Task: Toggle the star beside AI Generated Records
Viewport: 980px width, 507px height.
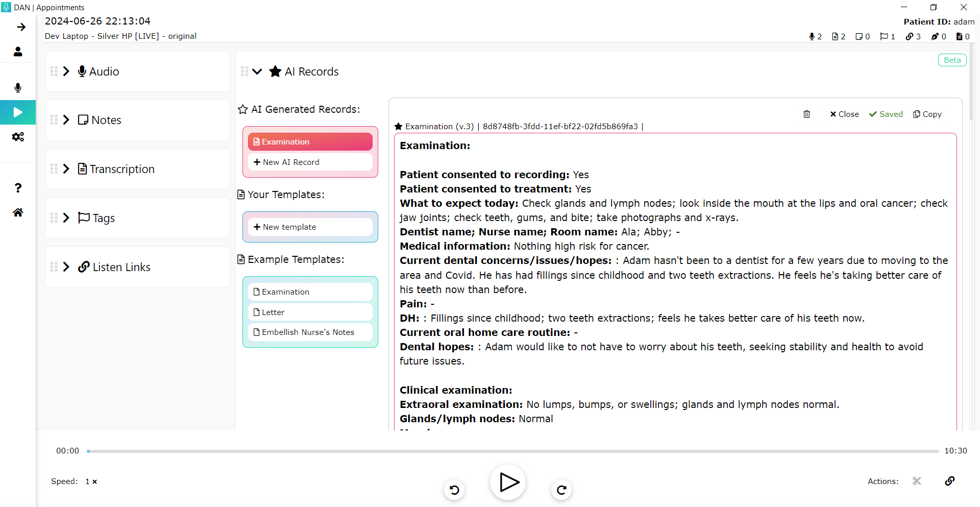Action: 242,109
